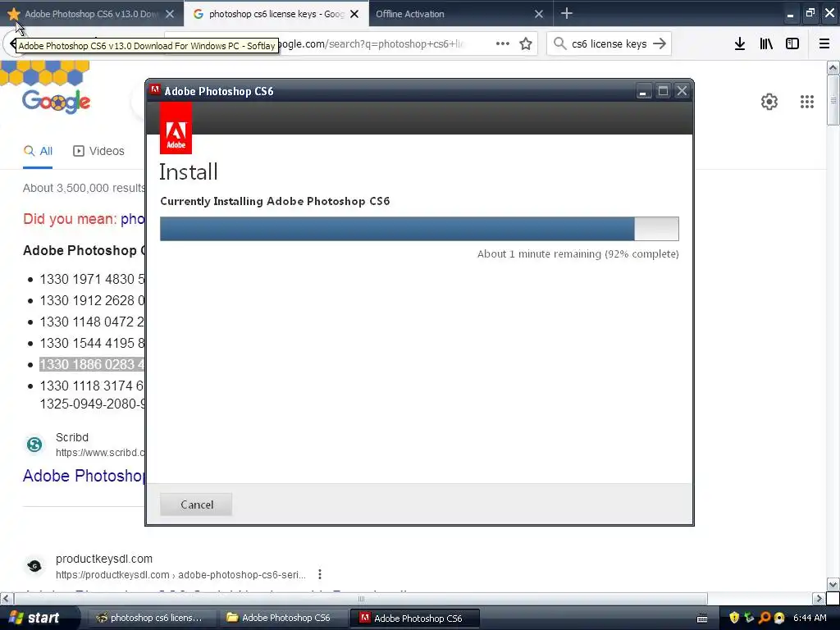840x630 pixels.
Task: Submit search with the arrow button
Action: click(660, 43)
